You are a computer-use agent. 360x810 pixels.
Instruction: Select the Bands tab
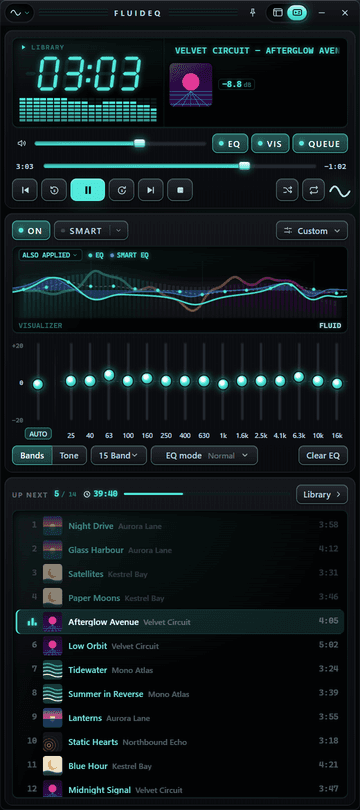[x=33, y=456]
